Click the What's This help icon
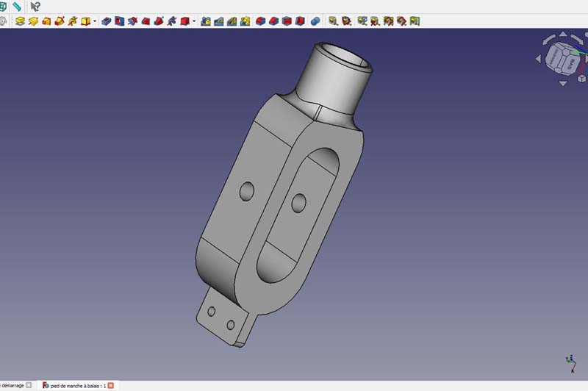 35,6
